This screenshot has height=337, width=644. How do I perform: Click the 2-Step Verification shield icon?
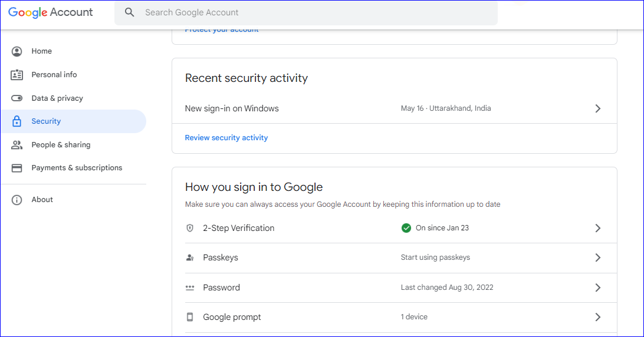[x=190, y=228]
